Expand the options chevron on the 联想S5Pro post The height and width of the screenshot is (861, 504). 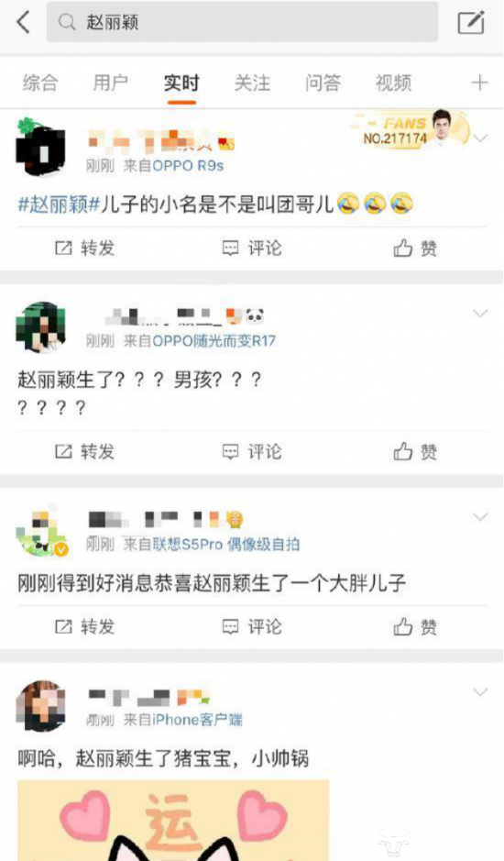pos(480,517)
